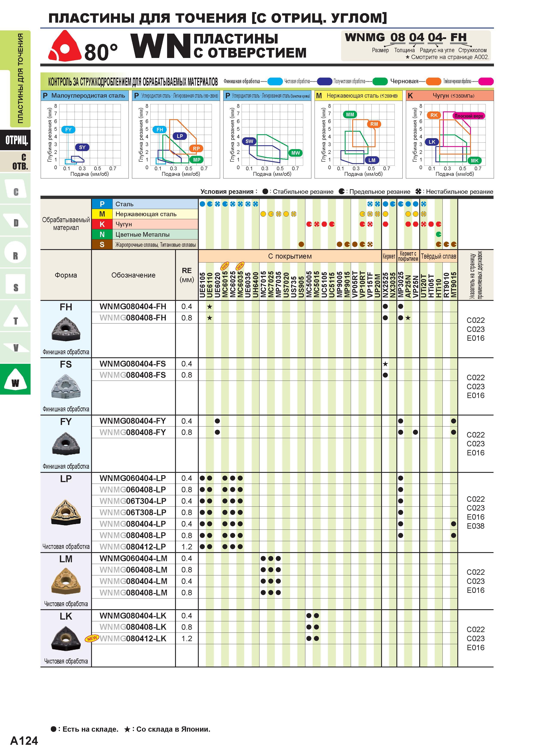Image resolution: width=534 pixels, height=756 pixels.
Task: Click the MP3025 grade column header
Action: pos(401,285)
